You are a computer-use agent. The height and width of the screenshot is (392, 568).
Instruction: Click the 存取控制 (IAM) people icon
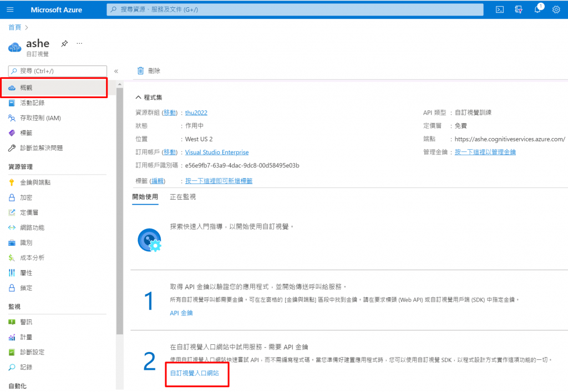[12, 118]
